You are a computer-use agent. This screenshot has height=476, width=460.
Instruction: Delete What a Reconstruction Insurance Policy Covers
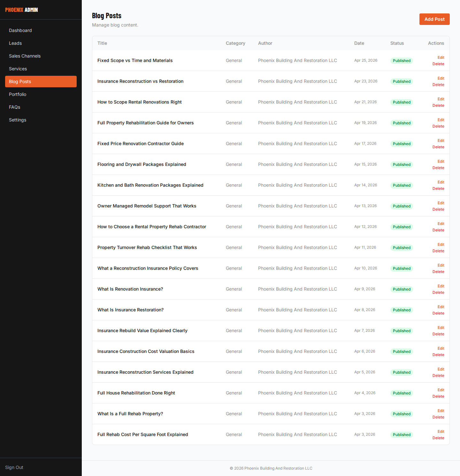(x=438, y=272)
